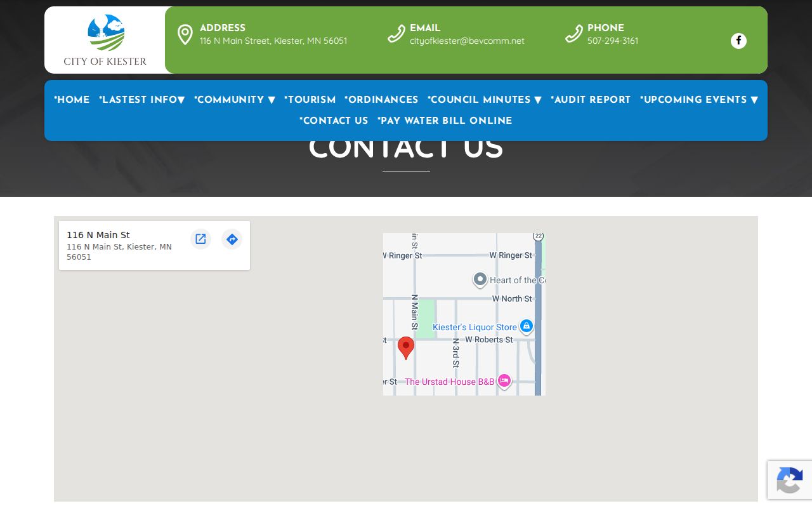Click the red map pin marker
This screenshot has width=812, height=508.
tap(406, 348)
